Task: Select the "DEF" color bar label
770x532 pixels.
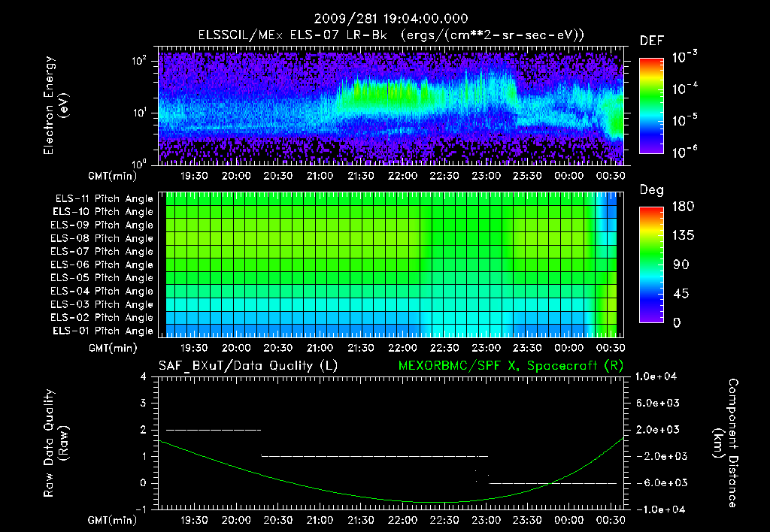Action: coord(652,41)
